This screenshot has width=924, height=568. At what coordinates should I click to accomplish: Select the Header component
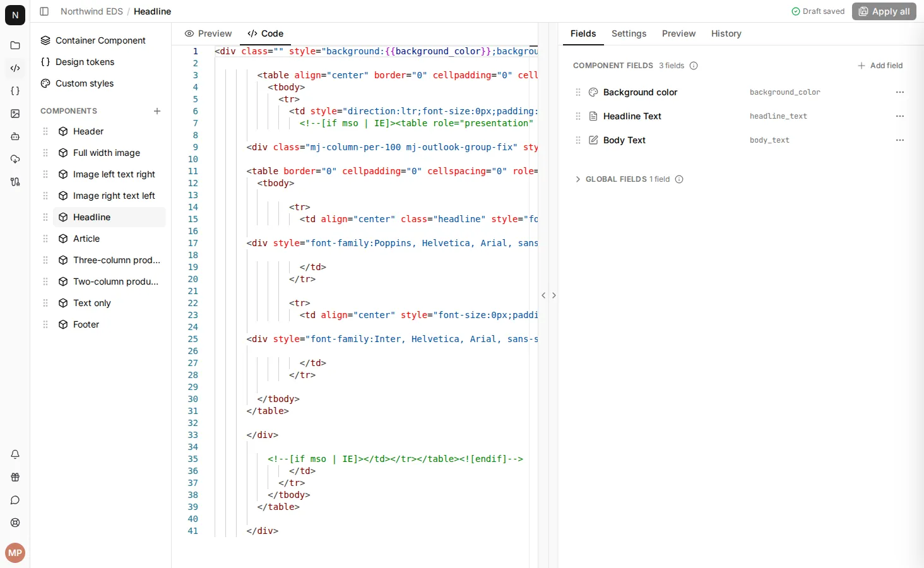click(109, 131)
